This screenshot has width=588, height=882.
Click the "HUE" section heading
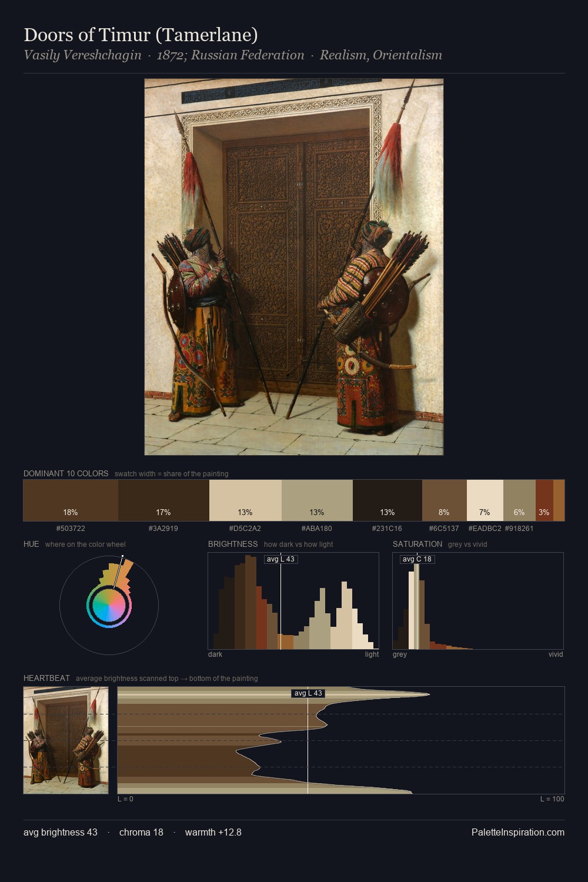tap(31, 544)
